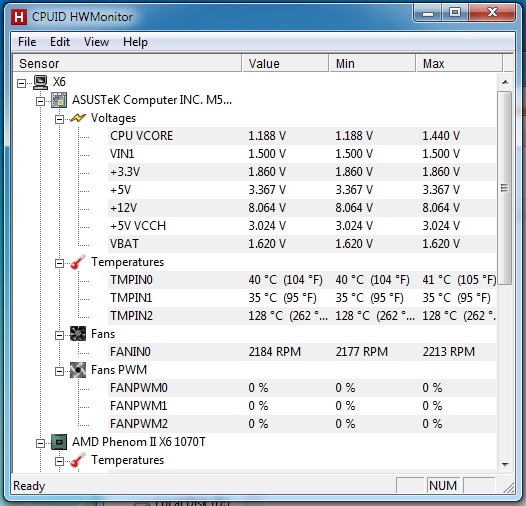
Task: Click the window resize grip corner
Action: (x=509, y=488)
